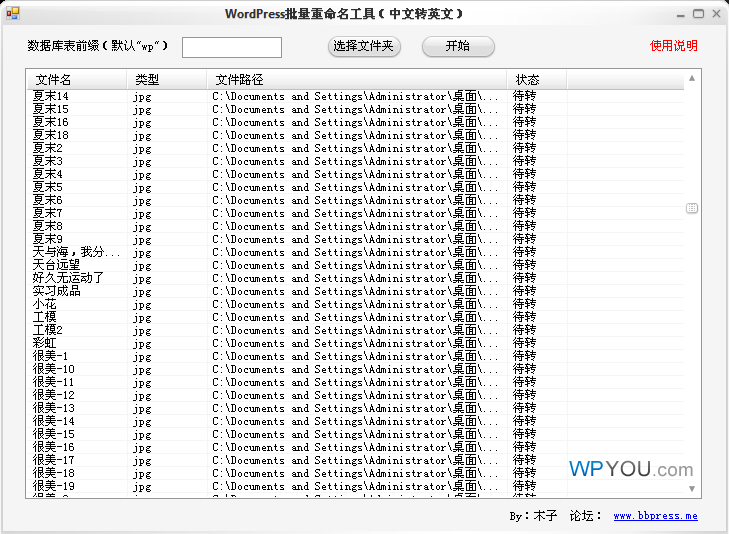Screen dimensions: 729x534
Task: Select the row named 夏末3
Action: (x=355, y=161)
